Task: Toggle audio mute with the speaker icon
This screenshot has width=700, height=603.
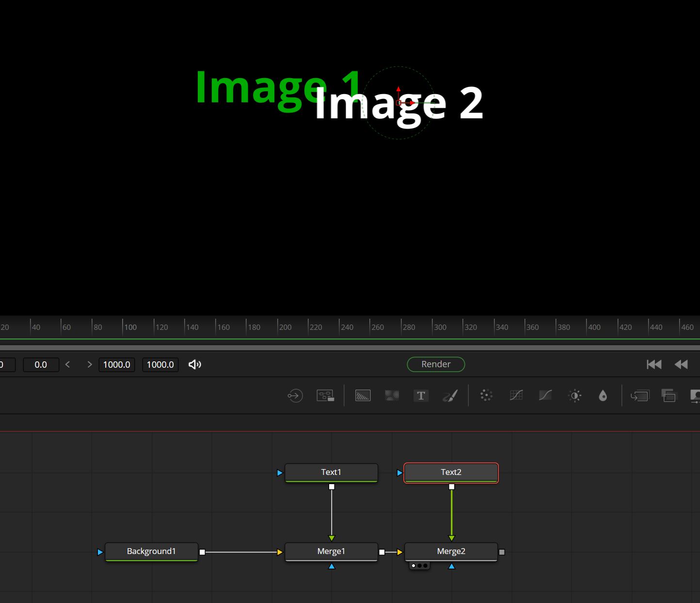Action: pyautogui.click(x=195, y=364)
